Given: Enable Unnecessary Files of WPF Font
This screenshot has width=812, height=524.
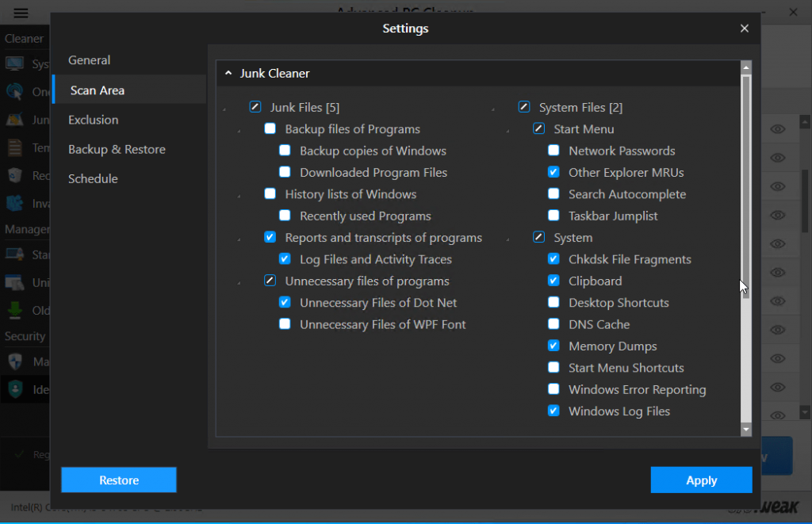Looking at the screenshot, I should click(285, 323).
